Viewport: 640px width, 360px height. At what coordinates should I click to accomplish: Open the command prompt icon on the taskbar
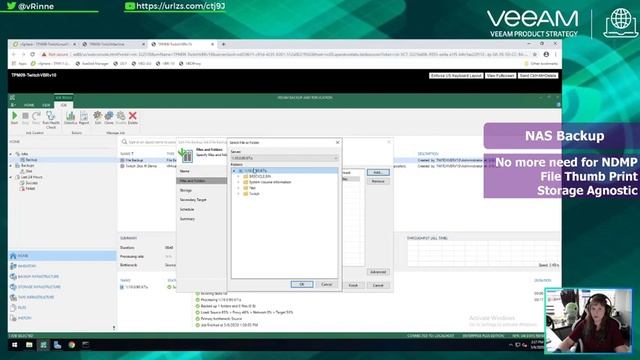[86, 345]
